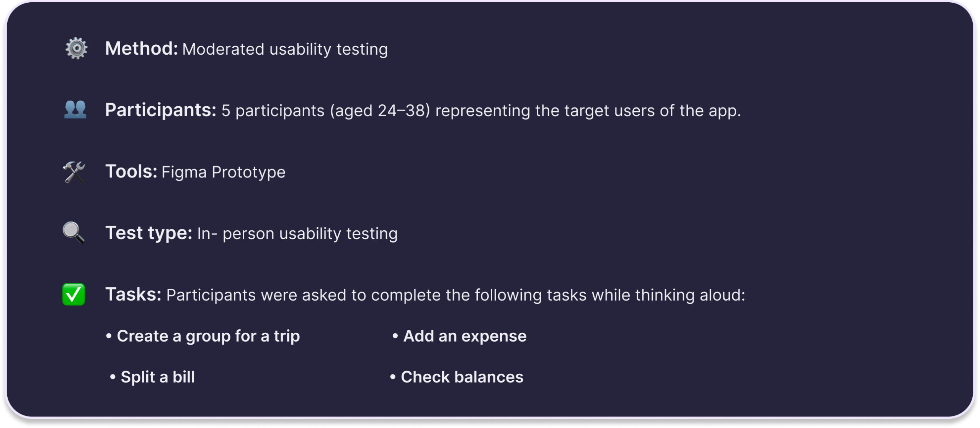Viewport: 980px width, 428px height.
Task: Select the 'Split a bill' bullet
Action: click(157, 377)
